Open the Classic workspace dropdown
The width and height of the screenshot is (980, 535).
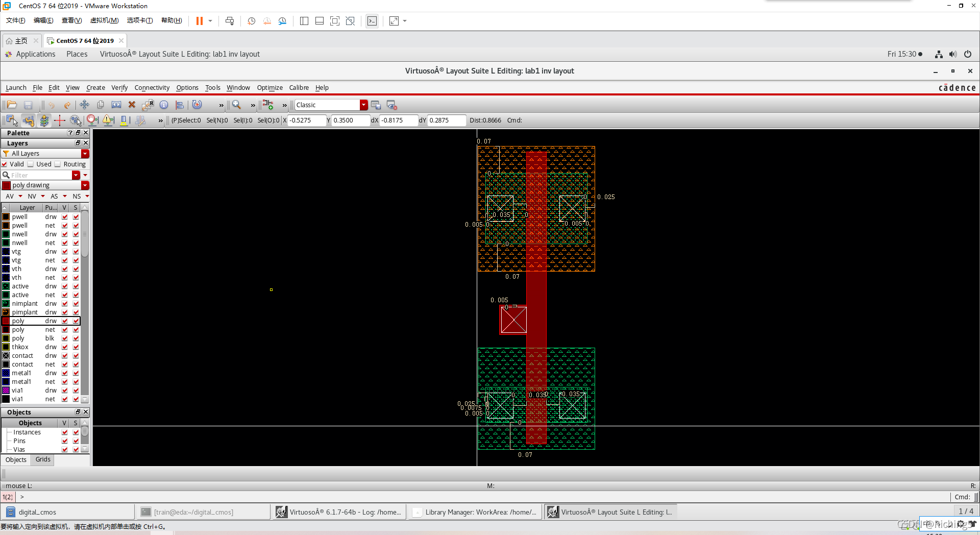[363, 105]
